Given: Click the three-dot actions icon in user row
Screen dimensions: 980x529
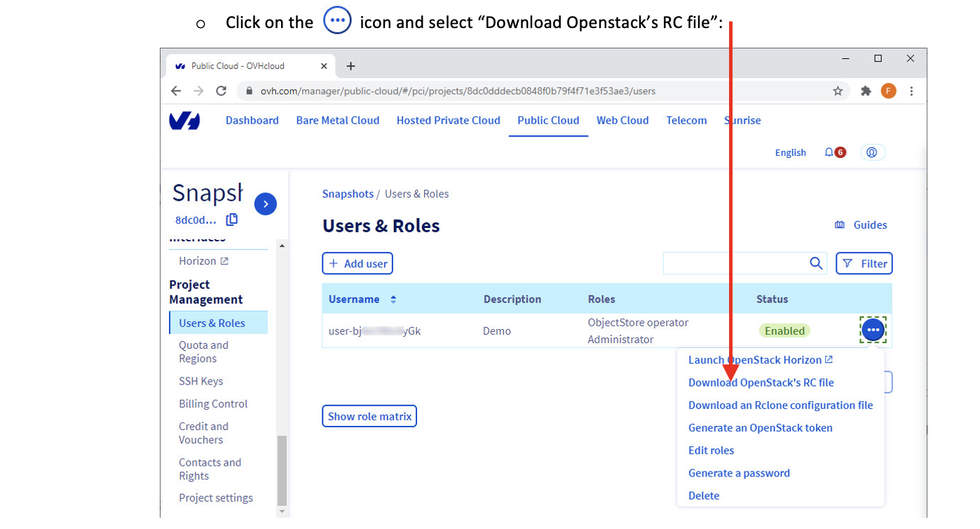Looking at the screenshot, I should 873,330.
